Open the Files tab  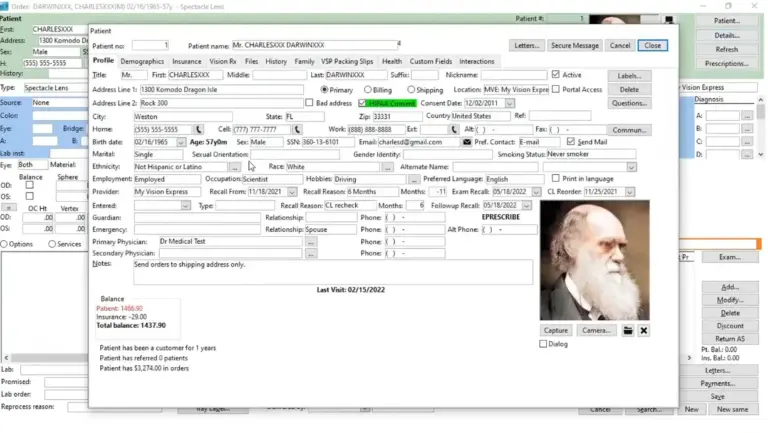point(251,61)
